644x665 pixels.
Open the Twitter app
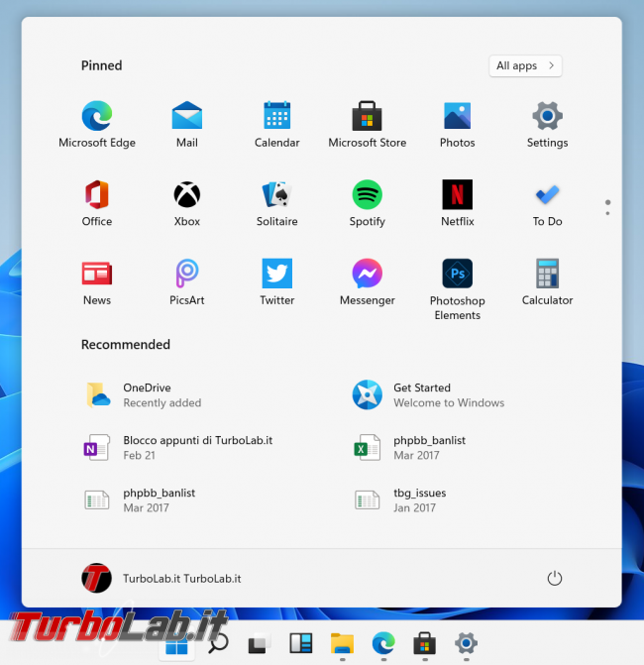tap(276, 282)
